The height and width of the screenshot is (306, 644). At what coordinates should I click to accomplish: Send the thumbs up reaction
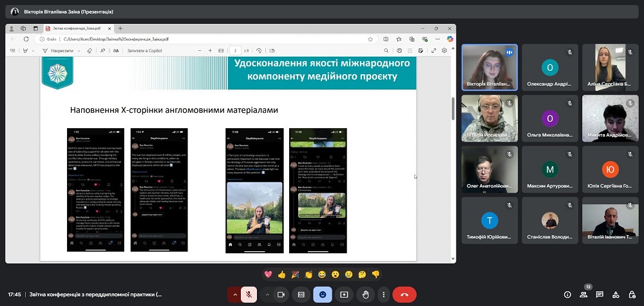tap(282, 274)
